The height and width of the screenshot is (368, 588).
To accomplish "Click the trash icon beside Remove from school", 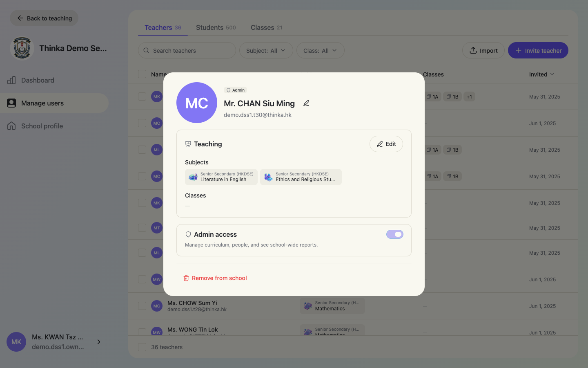I will tap(186, 278).
